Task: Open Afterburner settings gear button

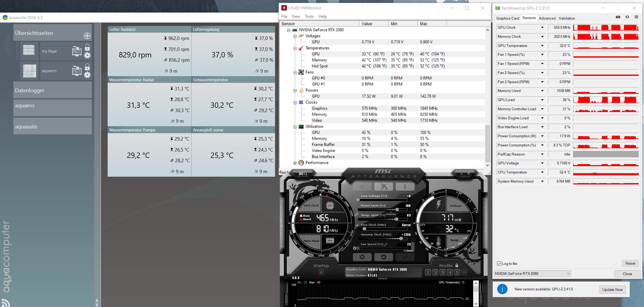Action: (362, 257)
